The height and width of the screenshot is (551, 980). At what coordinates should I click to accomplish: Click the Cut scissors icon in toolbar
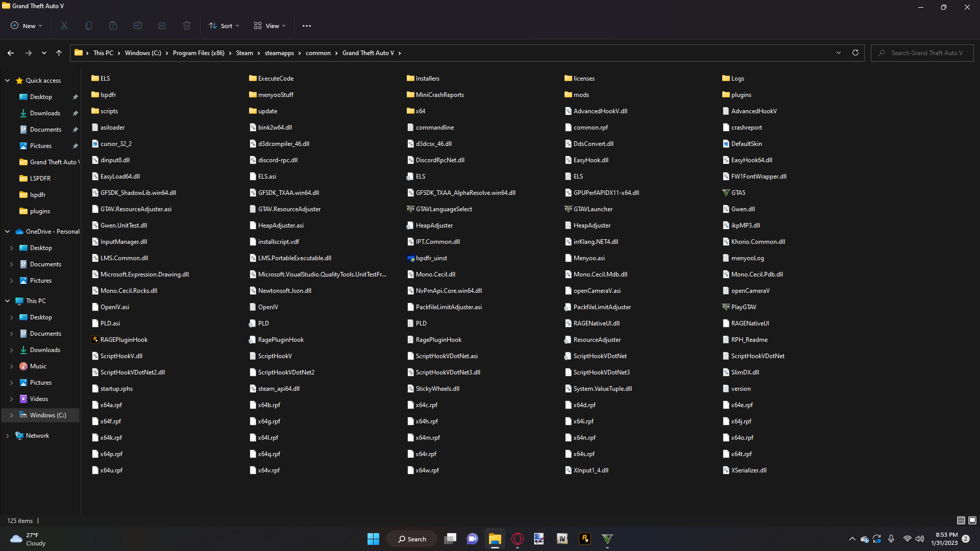click(64, 26)
